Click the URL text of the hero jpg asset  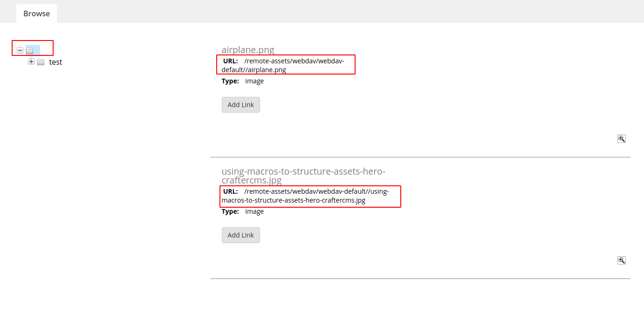point(310,196)
